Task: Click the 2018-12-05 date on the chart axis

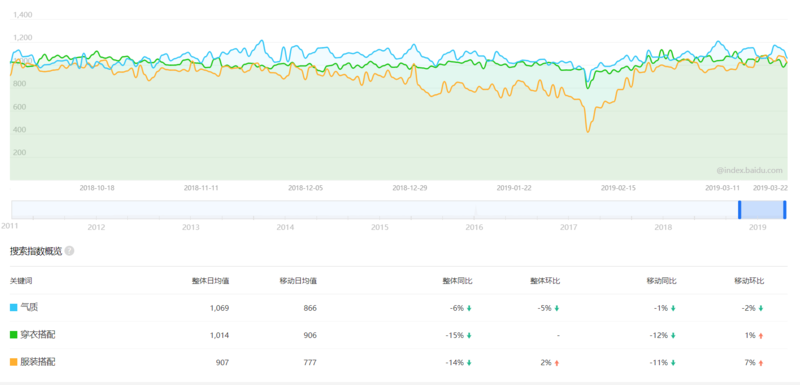Action: (306, 188)
